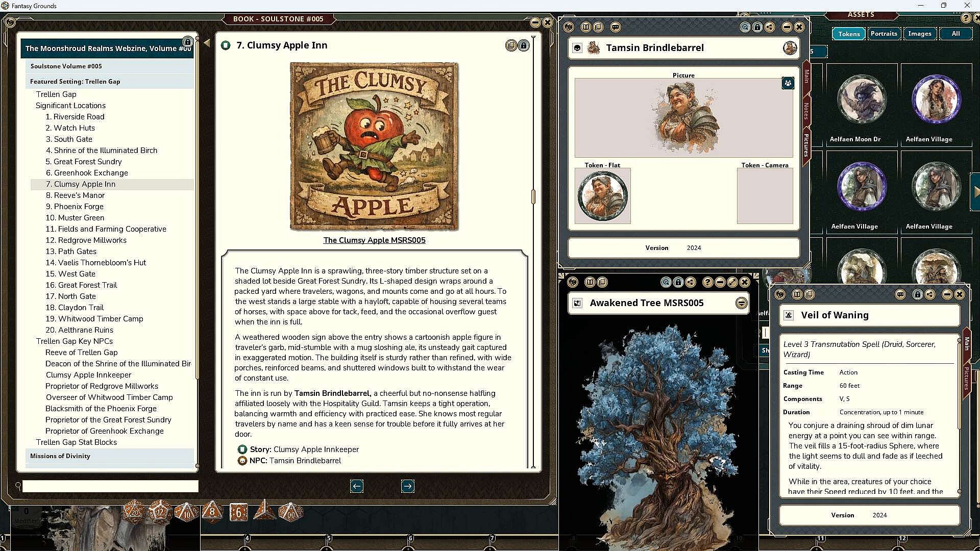Viewport: 980px width, 551px height.
Task: Click share icon in Tamsin Brindlebarrel window
Action: [770, 27]
